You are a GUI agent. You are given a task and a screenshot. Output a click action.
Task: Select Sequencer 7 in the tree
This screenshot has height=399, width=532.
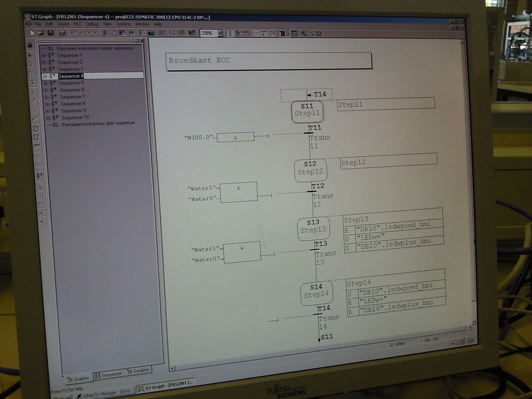(72, 97)
